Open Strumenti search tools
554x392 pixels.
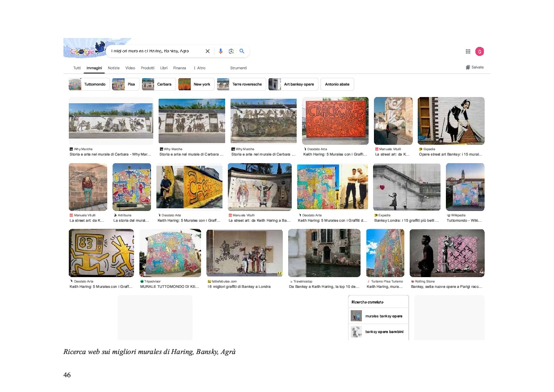[238, 68]
